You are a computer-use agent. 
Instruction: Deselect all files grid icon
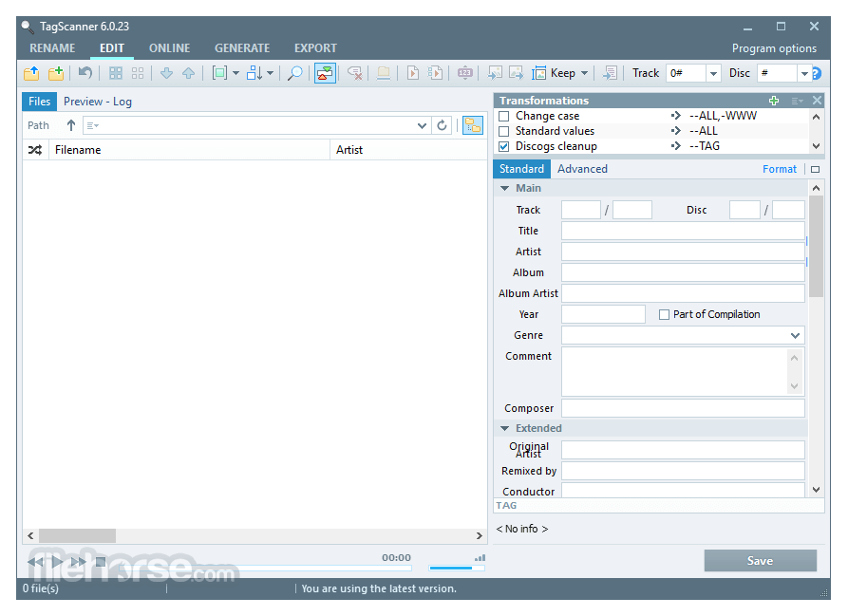pos(138,73)
